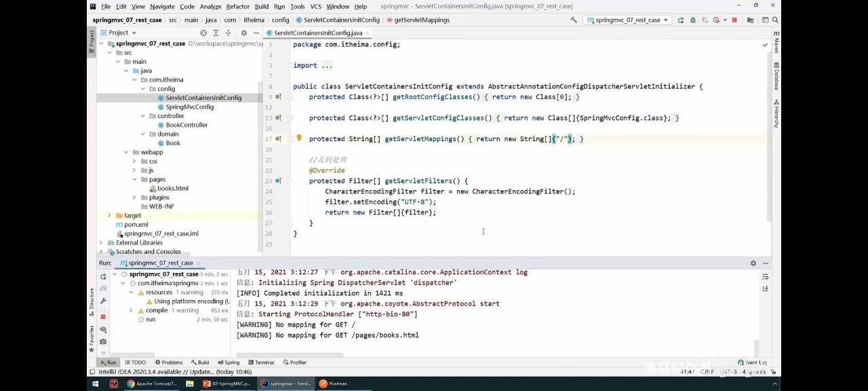
Task: Open the VCS menu
Action: tap(315, 6)
